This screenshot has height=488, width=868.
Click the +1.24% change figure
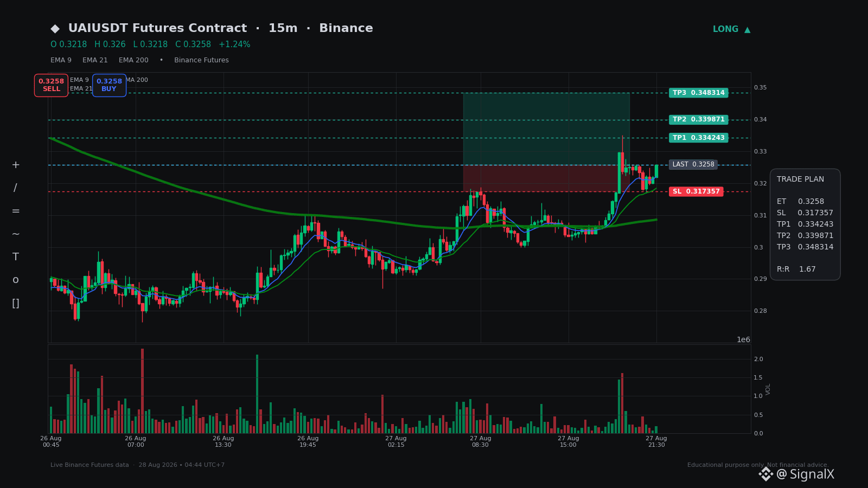pyautogui.click(x=234, y=44)
